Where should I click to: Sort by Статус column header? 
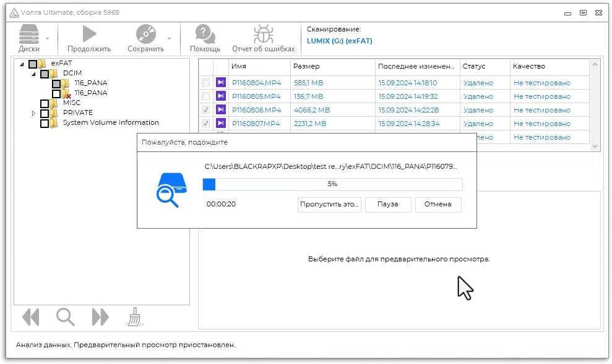pos(485,67)
